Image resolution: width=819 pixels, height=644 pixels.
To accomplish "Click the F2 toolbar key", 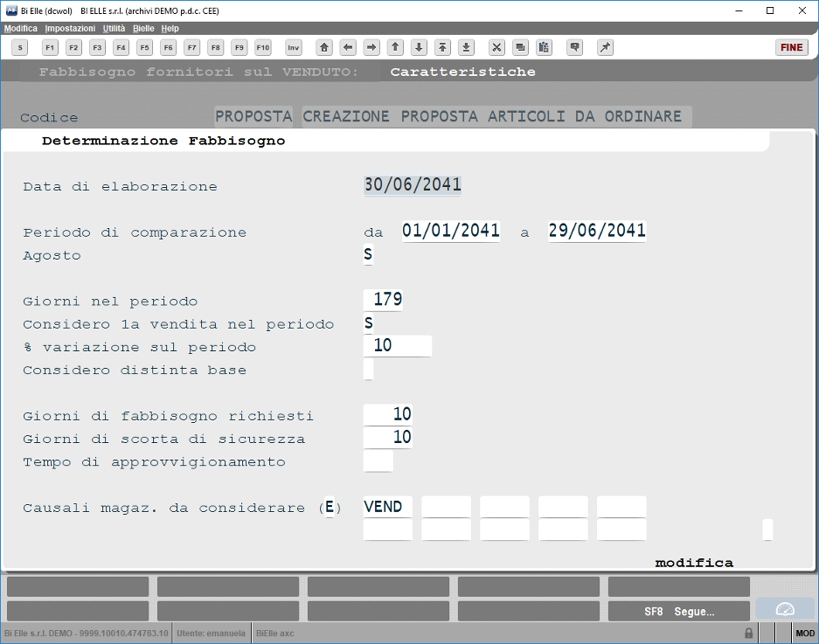I will coord(73,47).
